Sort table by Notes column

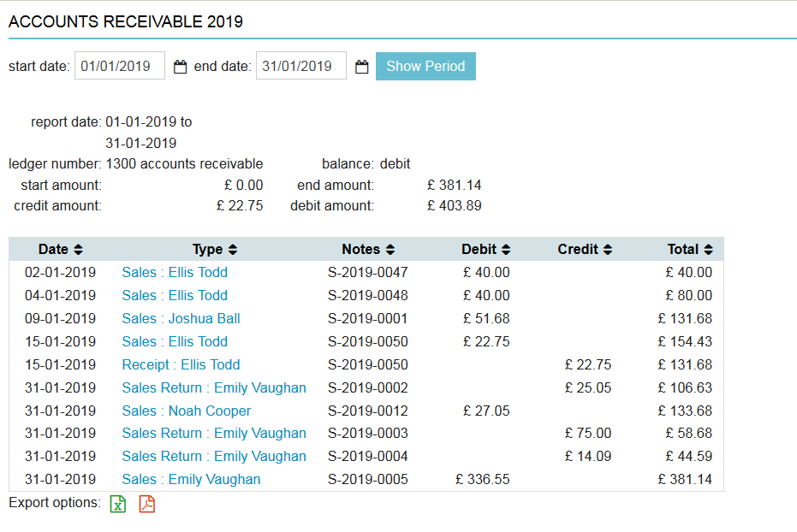pyautogui.click(x=368, y=250)
